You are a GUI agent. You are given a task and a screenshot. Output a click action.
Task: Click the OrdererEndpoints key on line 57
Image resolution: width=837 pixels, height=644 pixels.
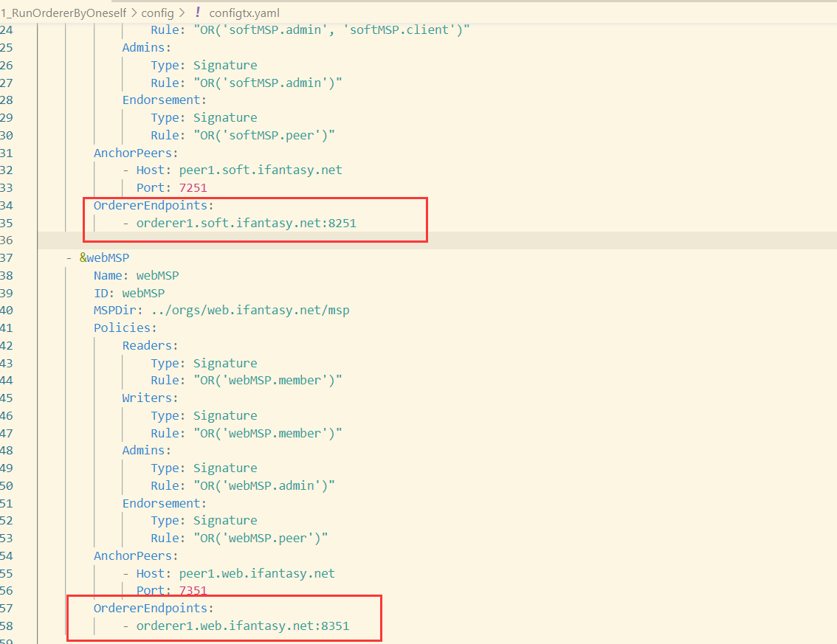(x=150, y=609)
